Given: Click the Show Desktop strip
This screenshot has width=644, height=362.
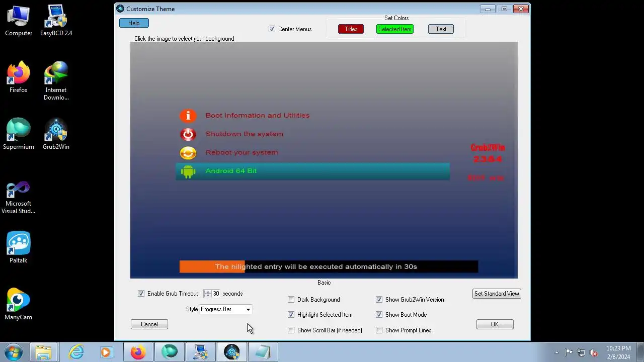Looking at the screenshot, I should pyautogui.click(x=640, y=352).
